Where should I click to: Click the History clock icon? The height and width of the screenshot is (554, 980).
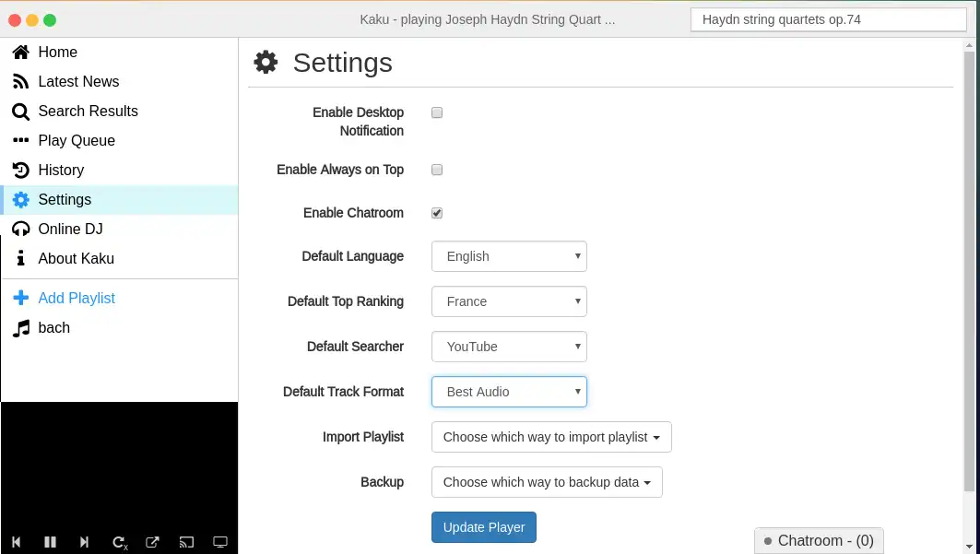pos(20,170)
